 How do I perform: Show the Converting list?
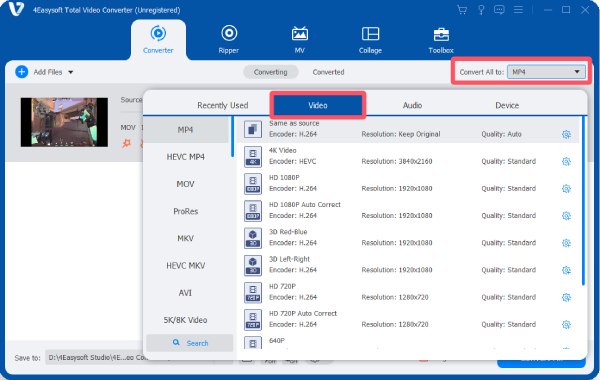pos(271,72)
